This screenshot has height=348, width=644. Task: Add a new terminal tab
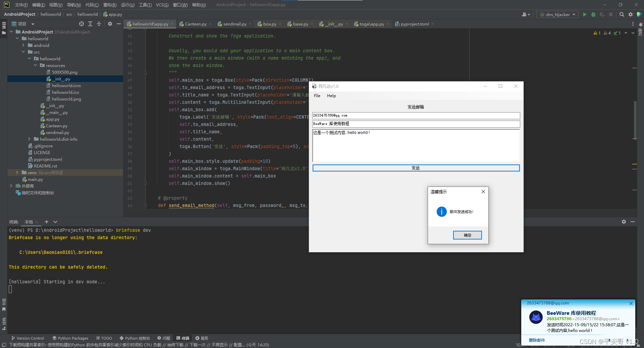point(47,222)
